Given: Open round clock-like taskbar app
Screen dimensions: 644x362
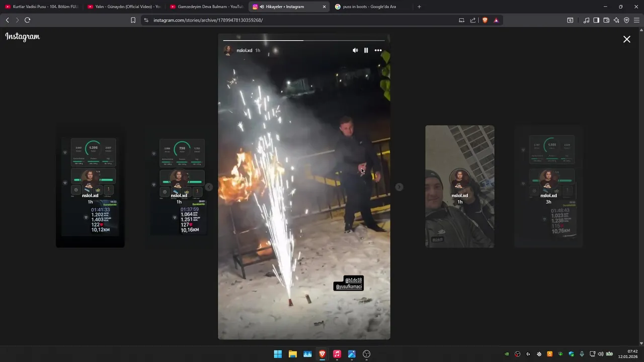Looking at the screenshot, I should 367,354.
